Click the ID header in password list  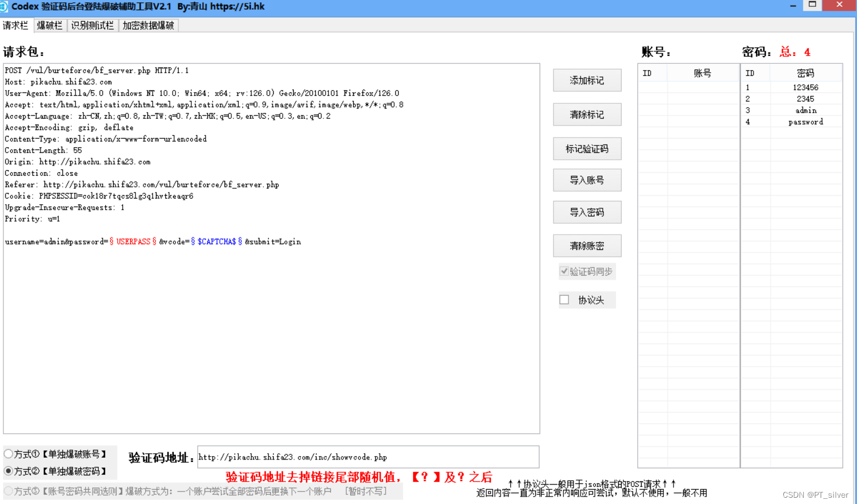point(755,73)
